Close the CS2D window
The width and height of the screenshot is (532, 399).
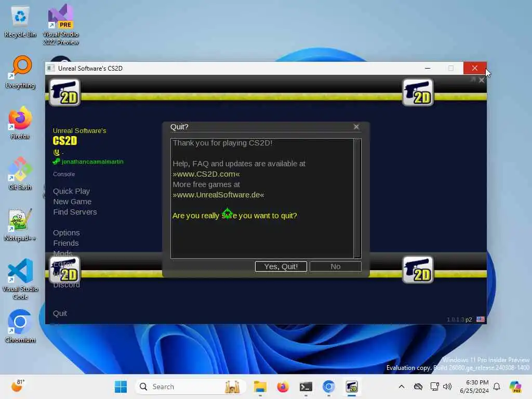pos(475,68)
